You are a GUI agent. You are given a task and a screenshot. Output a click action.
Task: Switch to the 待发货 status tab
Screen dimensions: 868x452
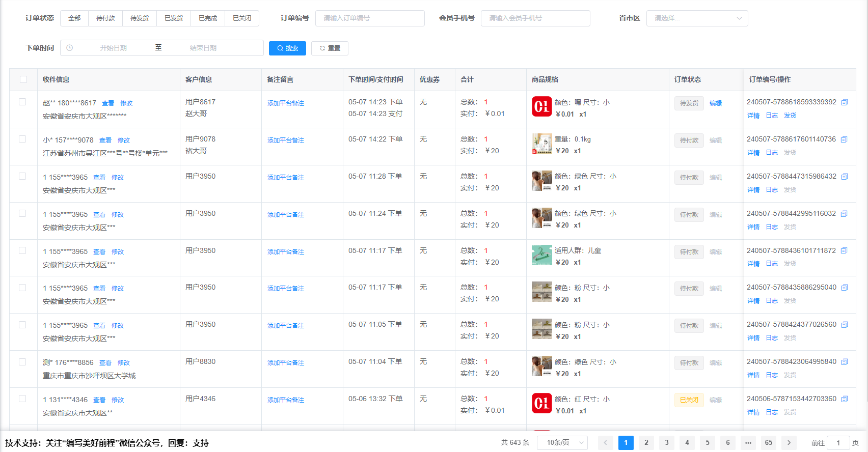pyautogui.click(x=140, y=18)
